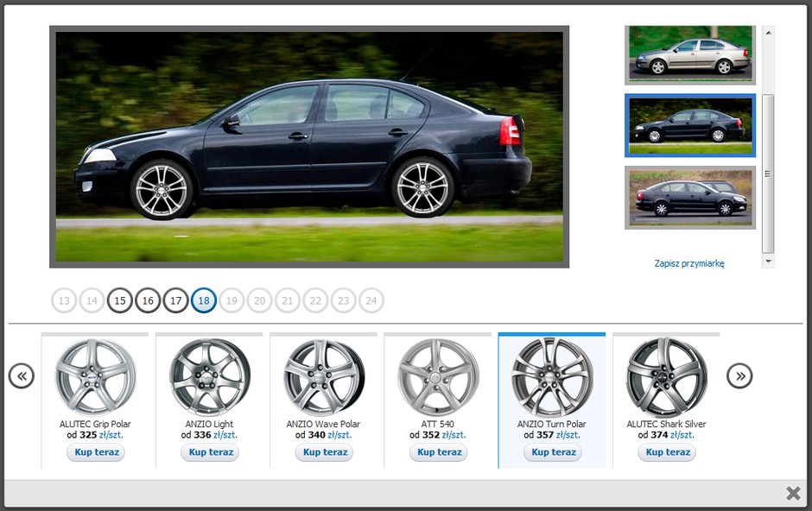The image size is (812, 511).
Task: Choose rim size 21
Action: 288,300
